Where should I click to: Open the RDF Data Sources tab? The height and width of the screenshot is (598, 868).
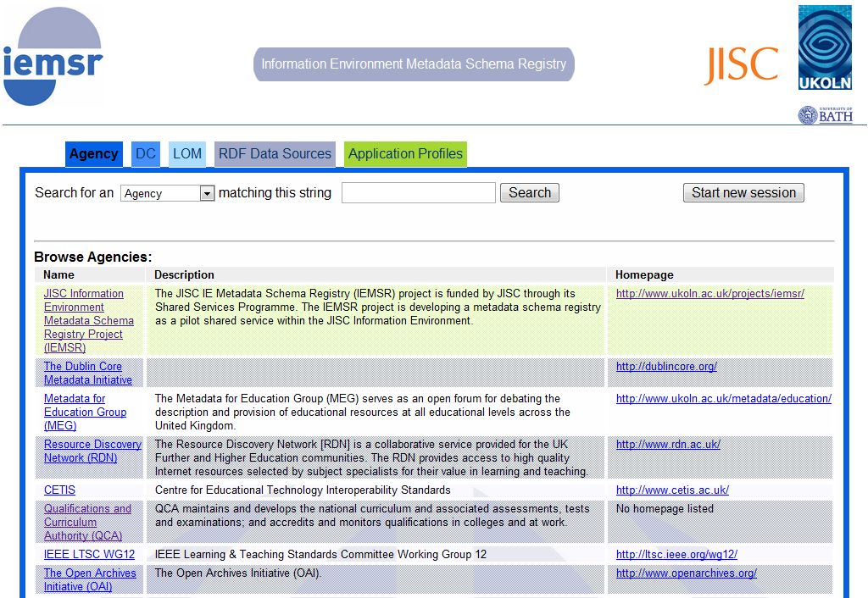click(x=275, y=154)
